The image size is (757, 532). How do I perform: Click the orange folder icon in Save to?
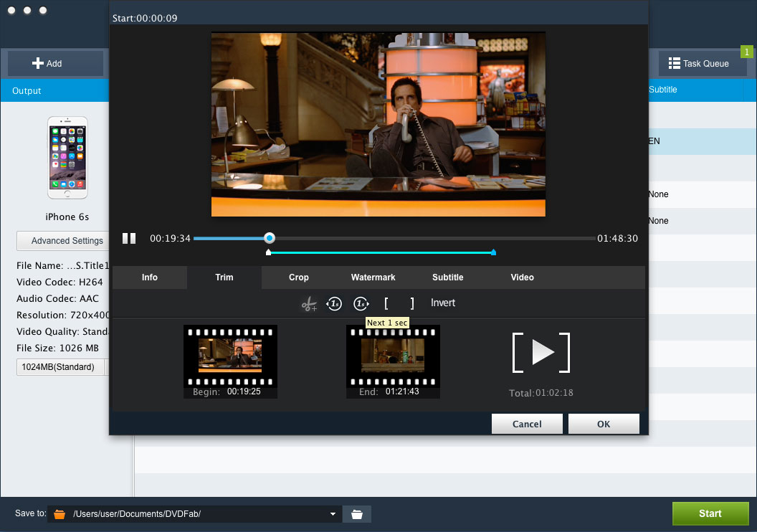(59, 514)
